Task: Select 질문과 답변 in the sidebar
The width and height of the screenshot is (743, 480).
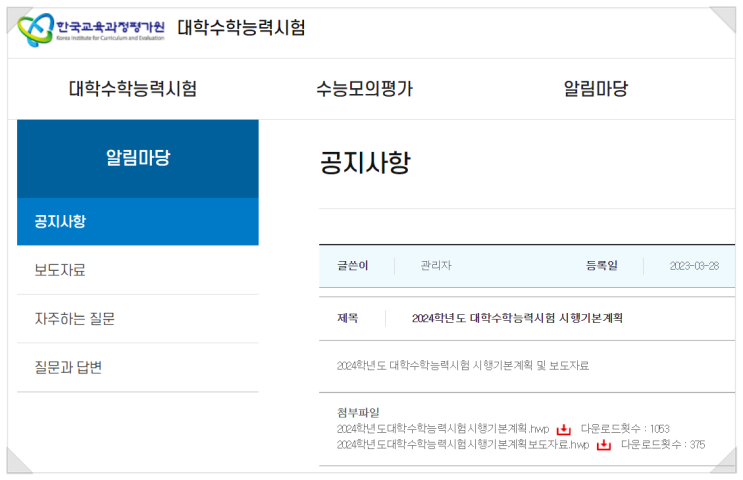Action: coord(138,368)
